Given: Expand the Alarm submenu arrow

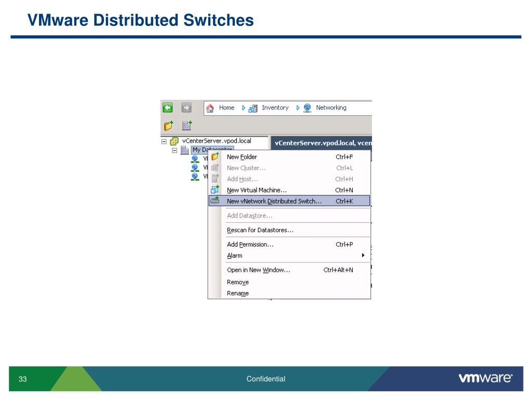Looking at the screenshot, I should coord(363,255).
